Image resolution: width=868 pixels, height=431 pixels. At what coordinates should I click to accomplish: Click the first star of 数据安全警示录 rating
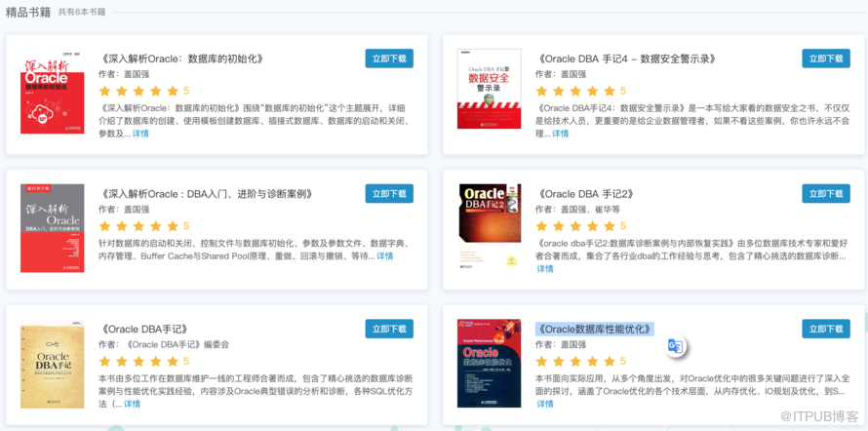point(541,91)
